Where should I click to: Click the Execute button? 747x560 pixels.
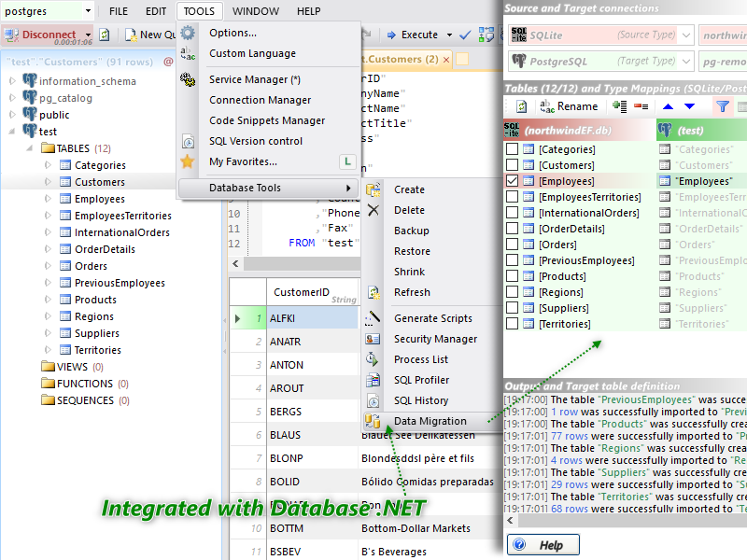413,35
